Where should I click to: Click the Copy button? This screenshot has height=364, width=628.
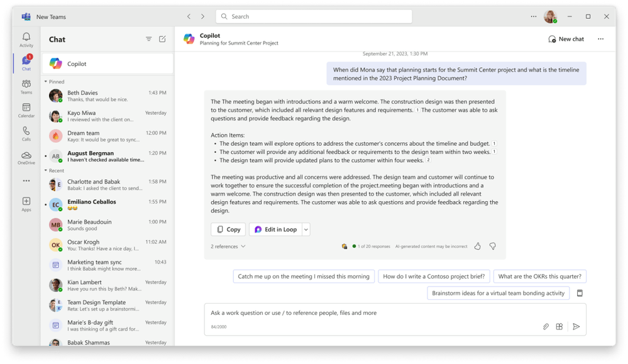[228, 229]
